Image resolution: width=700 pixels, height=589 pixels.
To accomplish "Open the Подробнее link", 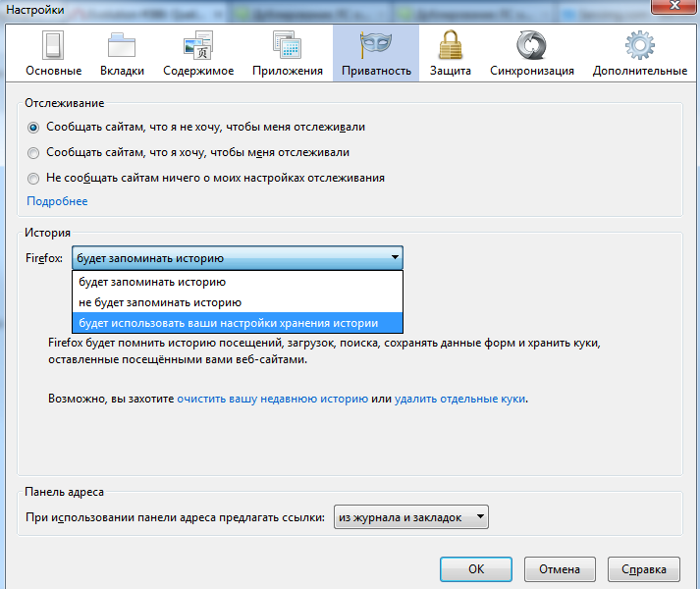I will pyautogui.click(x=57, y=201).
